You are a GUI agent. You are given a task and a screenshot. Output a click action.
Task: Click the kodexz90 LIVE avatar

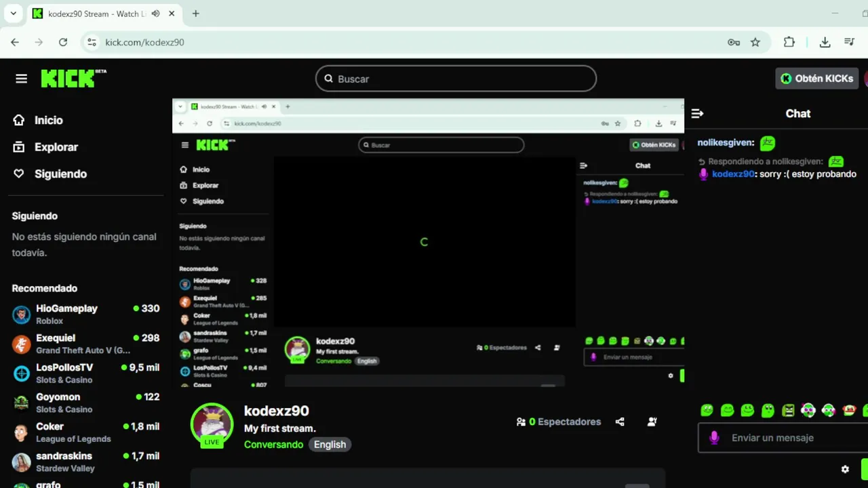pyautogui.click(x=212, y=426)
